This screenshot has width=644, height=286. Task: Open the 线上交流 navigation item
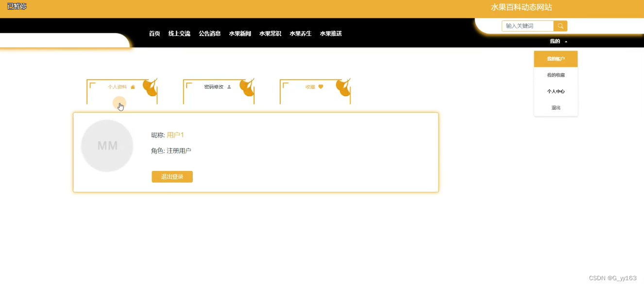(179, 34)
